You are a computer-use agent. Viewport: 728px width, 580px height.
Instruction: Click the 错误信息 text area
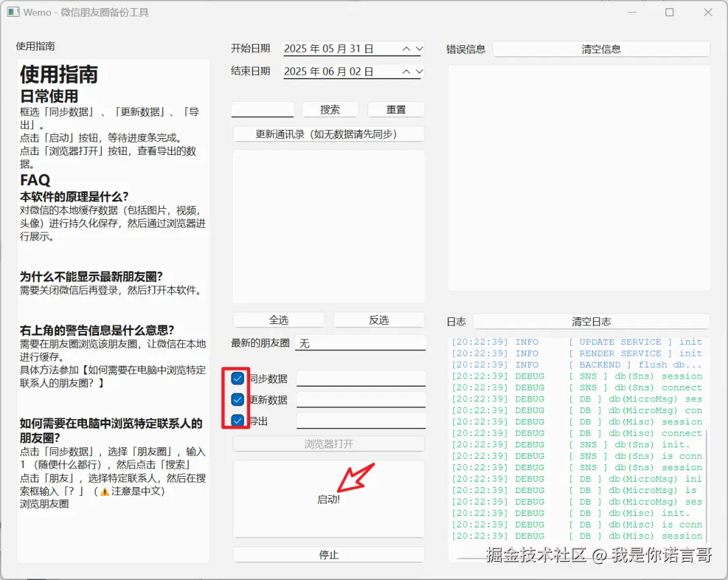[579, 178]
